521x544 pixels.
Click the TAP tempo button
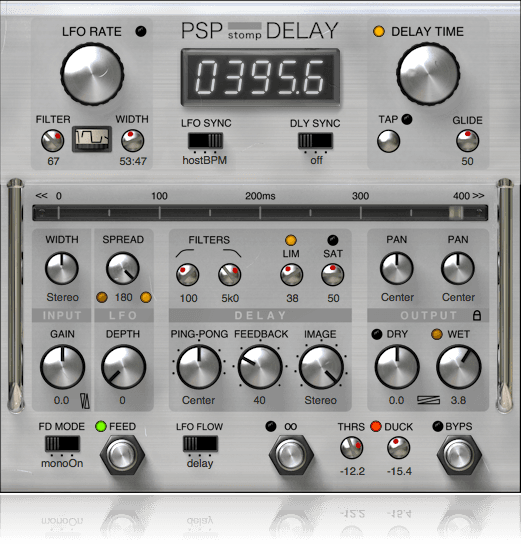pyautogui.click(x=388, y=141)
